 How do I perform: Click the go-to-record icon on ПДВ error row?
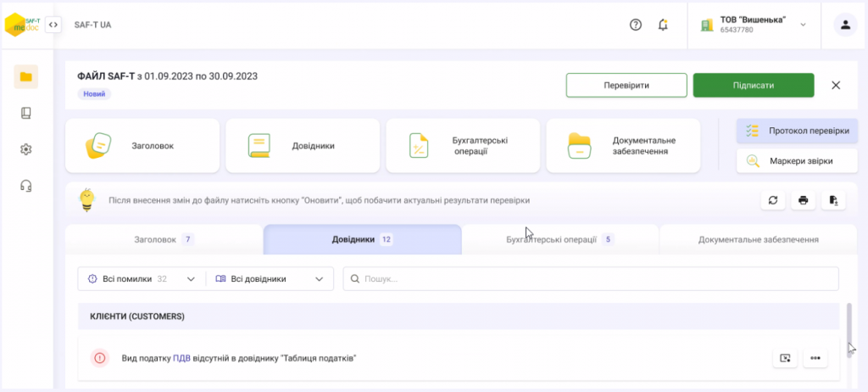(x=785, y=358)
